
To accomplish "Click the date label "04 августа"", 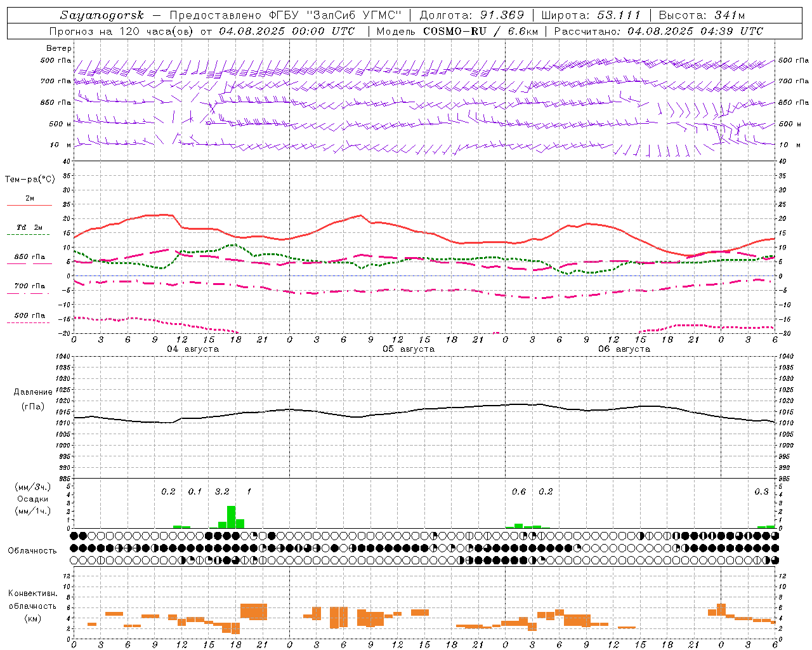I will (193, 349).
